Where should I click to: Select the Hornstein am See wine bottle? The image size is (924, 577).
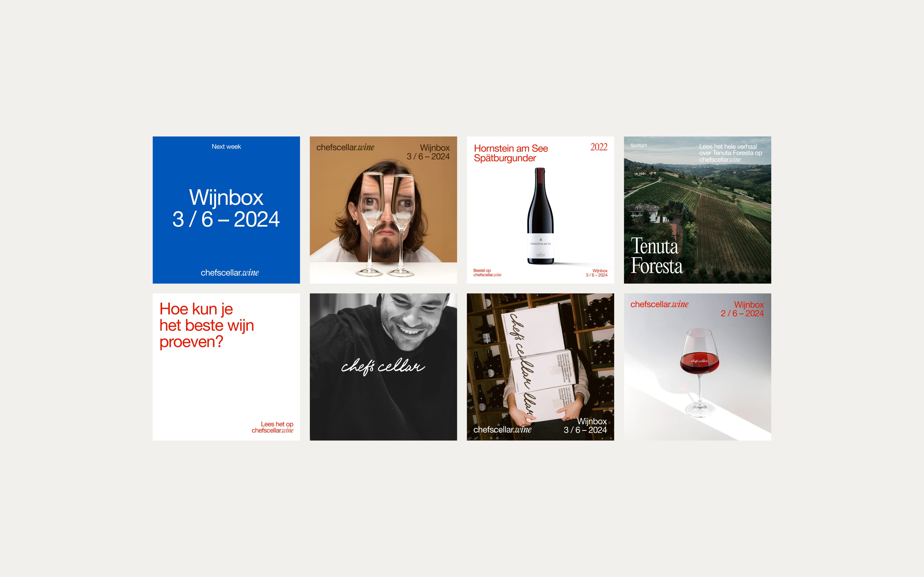(x=540, y=216)
